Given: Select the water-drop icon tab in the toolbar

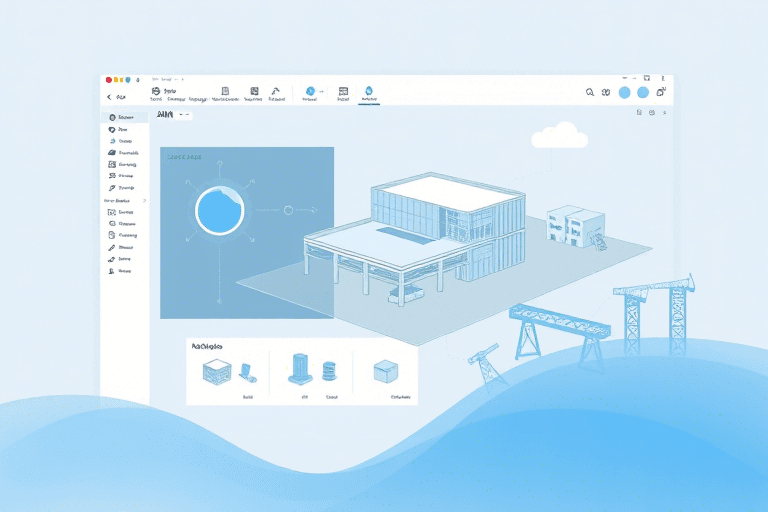Looking at the screenshot, I should (368, 91).
